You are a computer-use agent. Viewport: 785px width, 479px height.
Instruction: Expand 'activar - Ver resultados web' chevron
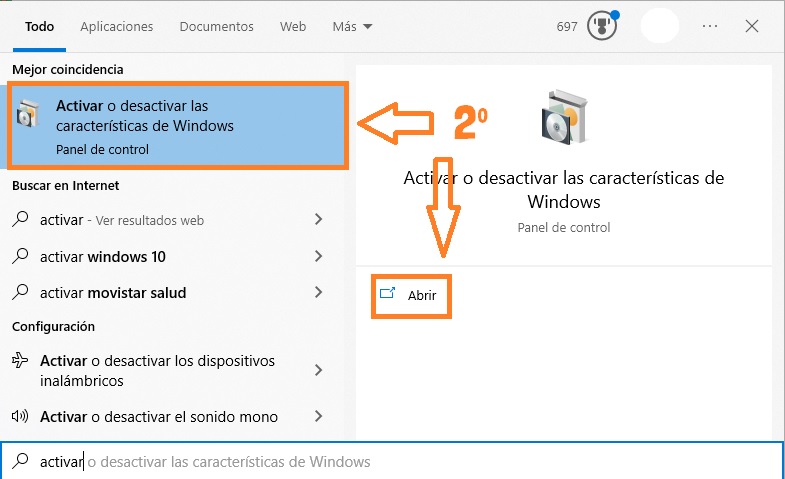pos(318,219)
